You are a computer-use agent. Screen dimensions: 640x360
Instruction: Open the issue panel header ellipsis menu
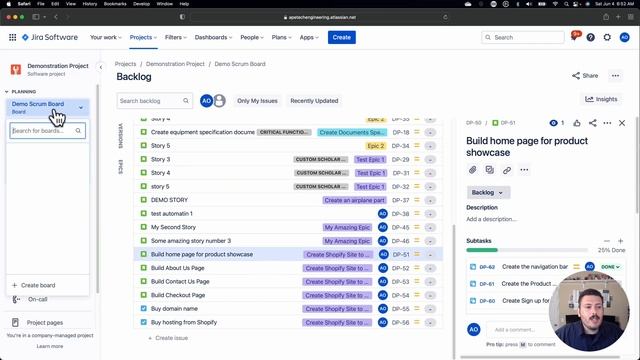point(607,123)
